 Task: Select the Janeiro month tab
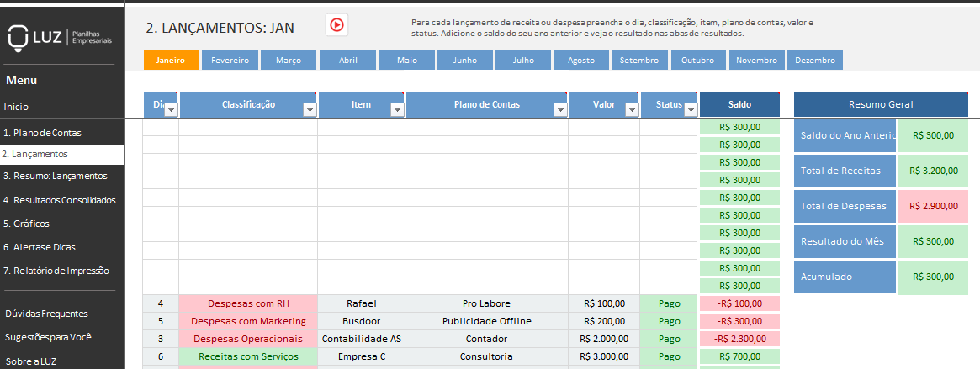(x=171, y=61)
